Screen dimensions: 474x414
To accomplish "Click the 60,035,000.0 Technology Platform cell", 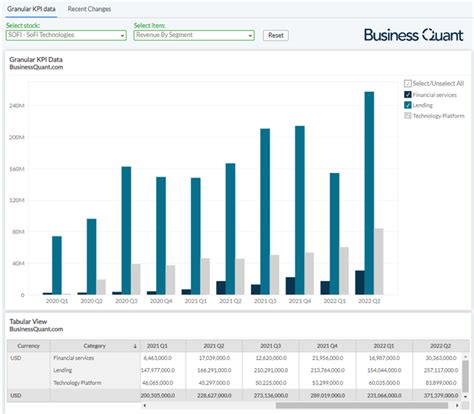I will 384,383.
